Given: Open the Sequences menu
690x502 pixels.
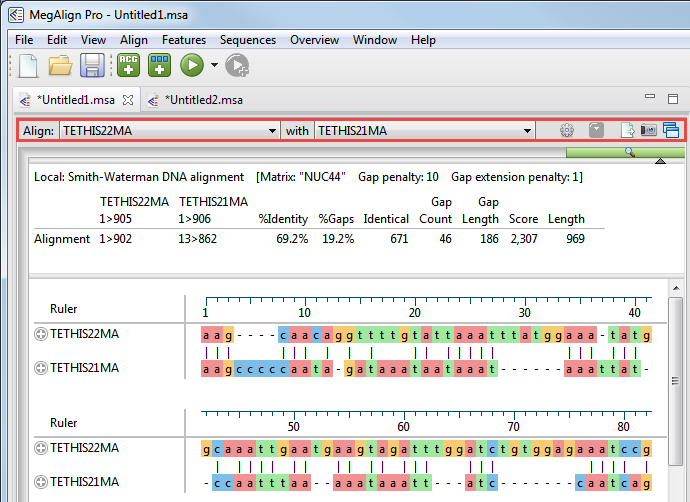Looking at the screenshot, I should pos(248,40).
